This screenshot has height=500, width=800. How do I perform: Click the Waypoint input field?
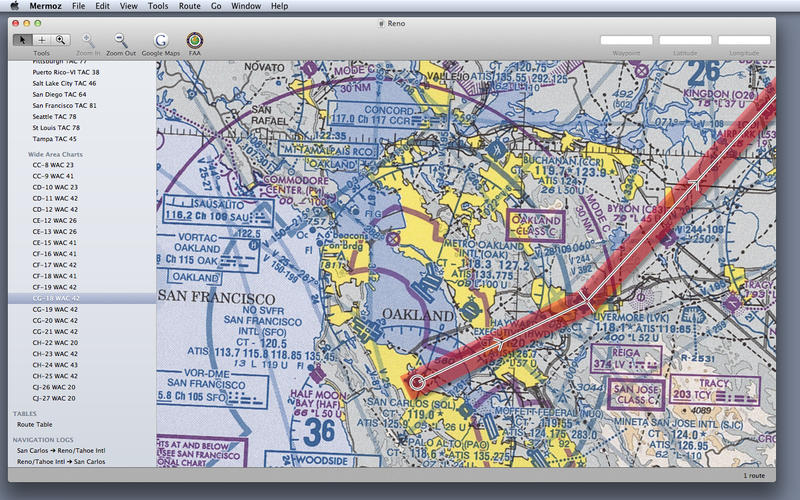pos(626,40)
